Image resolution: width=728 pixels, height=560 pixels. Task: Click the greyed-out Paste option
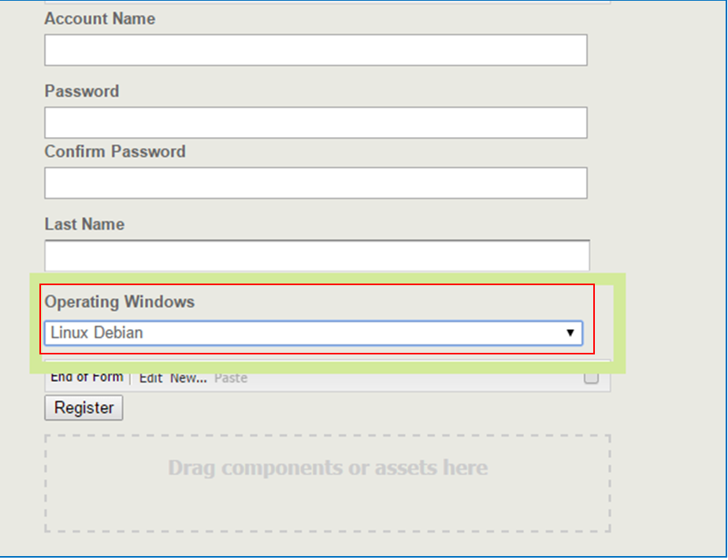231,378
